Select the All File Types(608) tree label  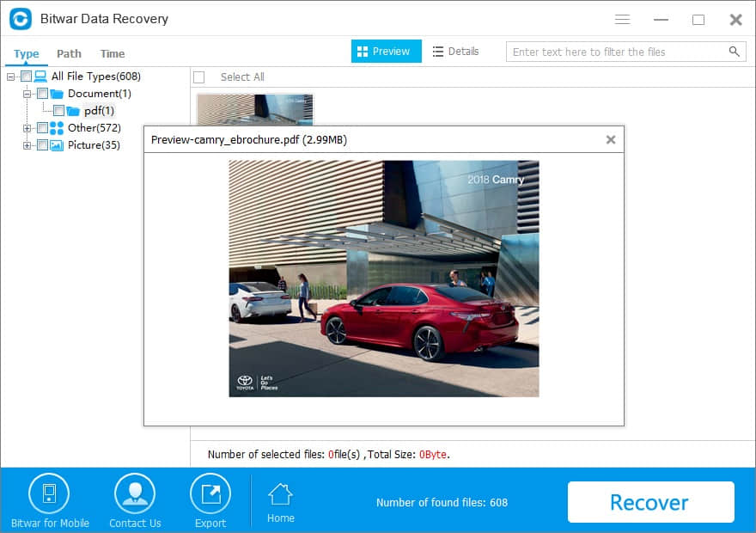(x=96, y=77)
